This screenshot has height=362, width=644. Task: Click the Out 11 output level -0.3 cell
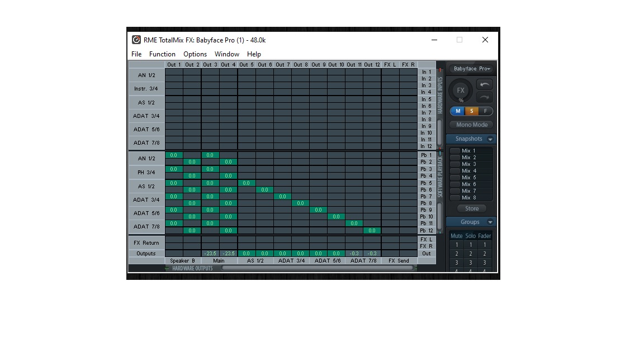click(x=354, y=254)
